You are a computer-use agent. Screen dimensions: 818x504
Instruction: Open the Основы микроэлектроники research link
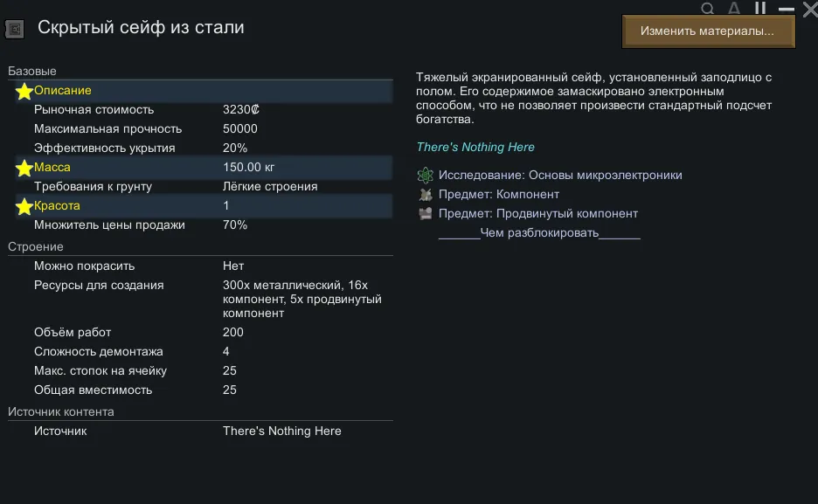(x=560, y=175)
